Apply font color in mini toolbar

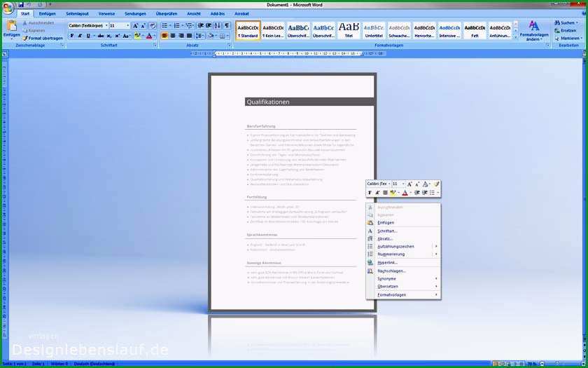pyautogui.click(x=405, y=193)
